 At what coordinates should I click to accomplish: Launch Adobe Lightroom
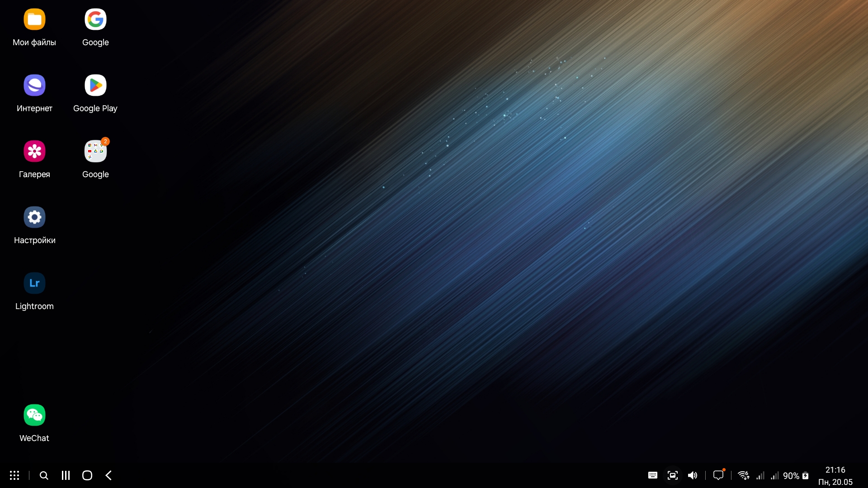[34, 283]
